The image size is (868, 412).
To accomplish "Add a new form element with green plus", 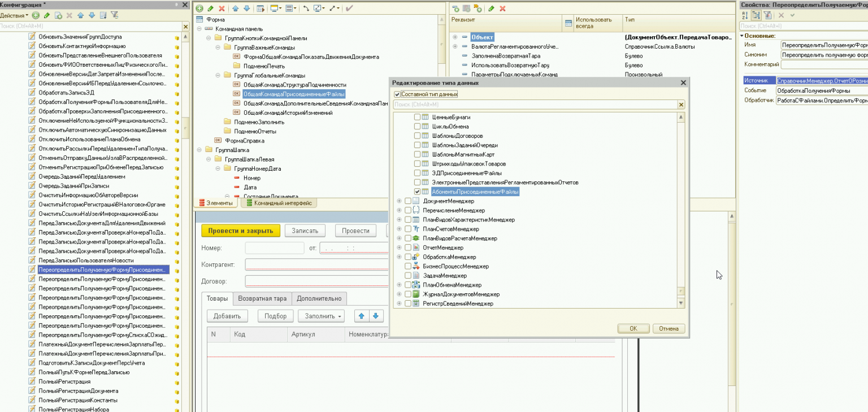I will point(199,8).
